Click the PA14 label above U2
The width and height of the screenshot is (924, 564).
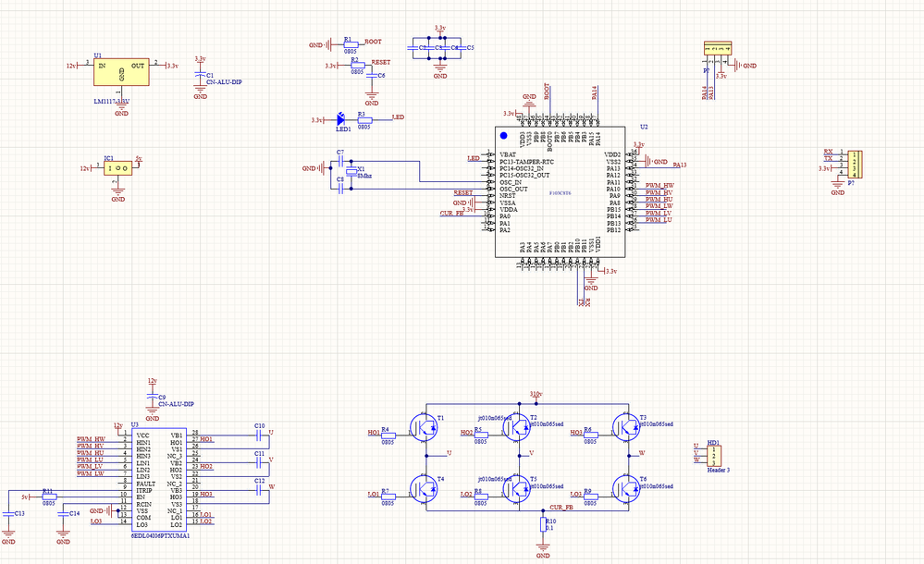pyautogui.click(x=595, y=92)
